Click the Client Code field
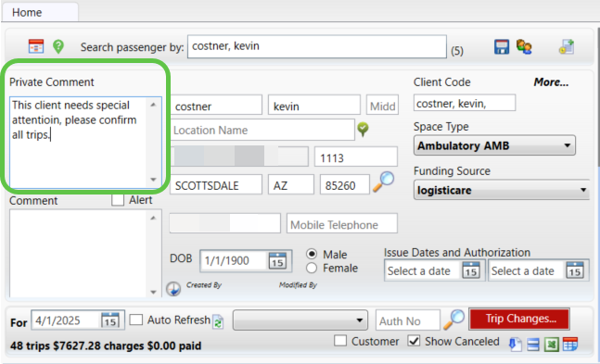 tap(465, 103)
